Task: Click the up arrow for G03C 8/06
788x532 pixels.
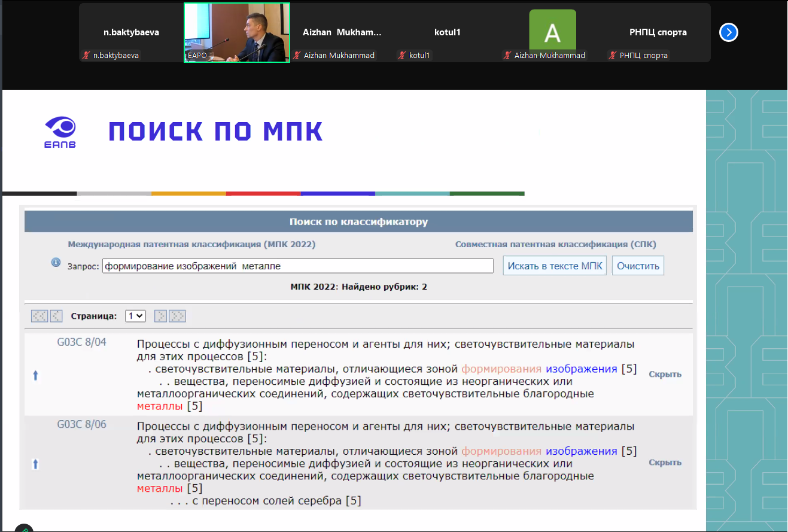Action: tap(35, 464)
